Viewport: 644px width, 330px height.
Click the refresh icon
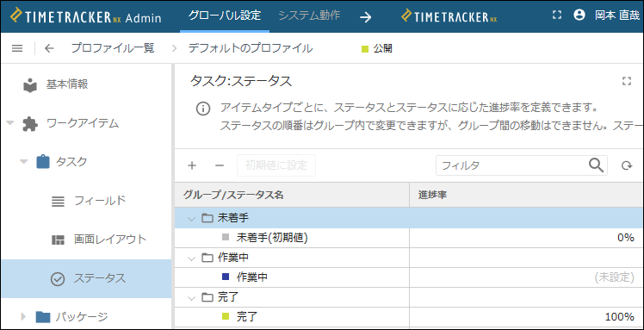[x=626, y=165]
